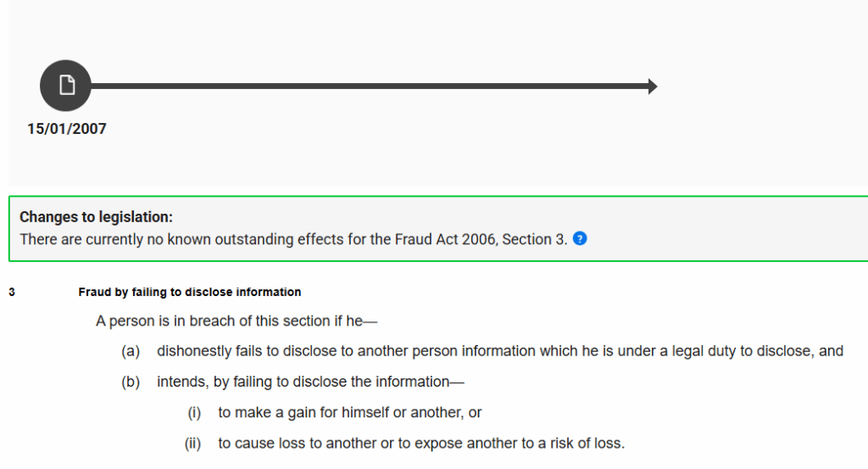Click the "Changes to legislation:" heading
The image size is (868, 469).
coord(96,217)
